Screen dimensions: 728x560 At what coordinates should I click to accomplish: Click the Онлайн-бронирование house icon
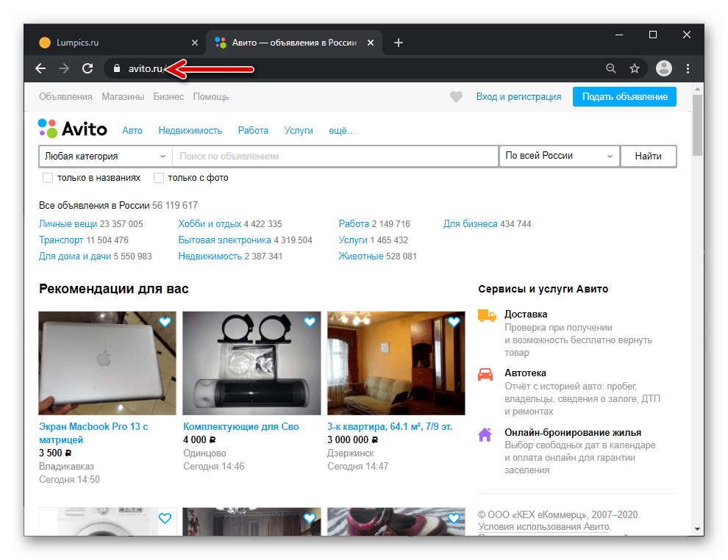(x=485, y=434)
